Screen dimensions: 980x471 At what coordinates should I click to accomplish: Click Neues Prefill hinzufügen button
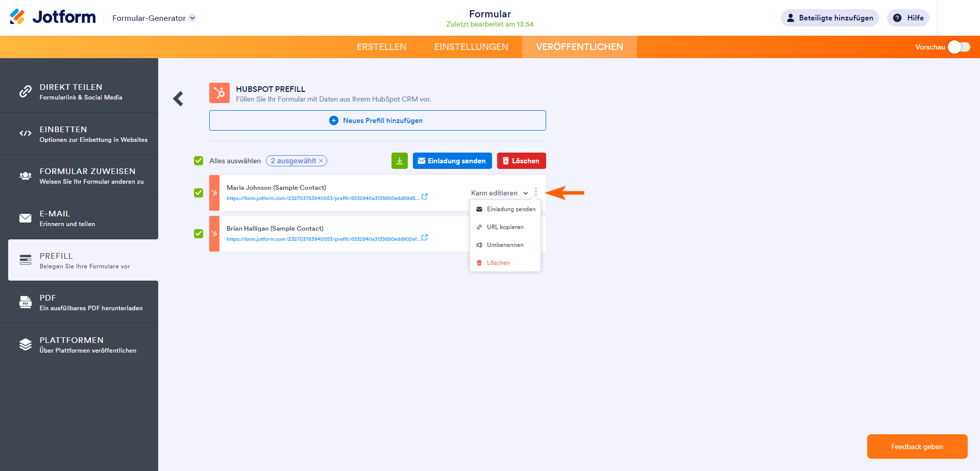[x=378, y=120]
